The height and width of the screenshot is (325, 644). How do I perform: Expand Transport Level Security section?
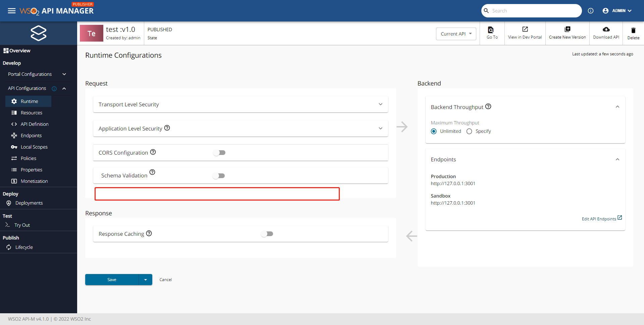(x=381, y=104)
